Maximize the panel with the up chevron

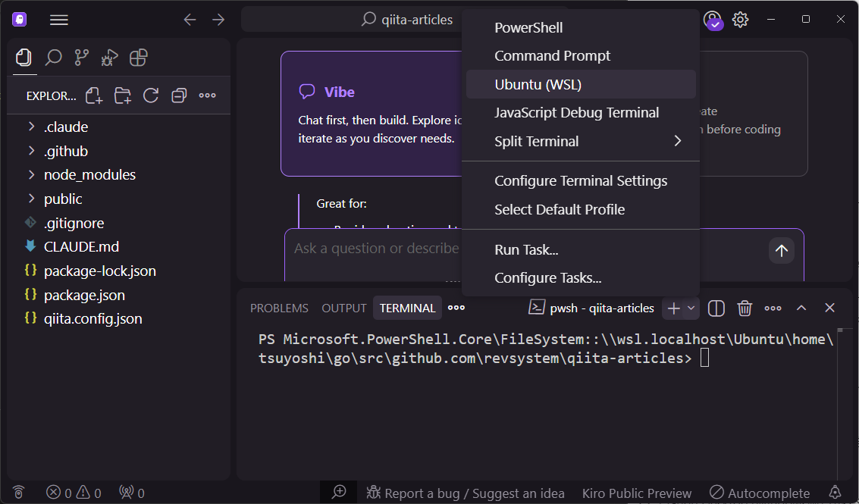[801, 308]
